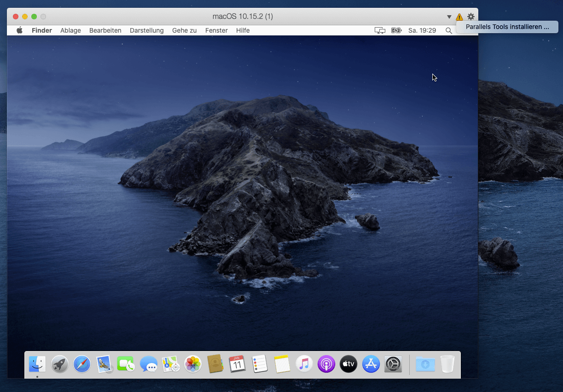Open the Apple menu
The width and height of the screenshot is (563, 392).
20,30
